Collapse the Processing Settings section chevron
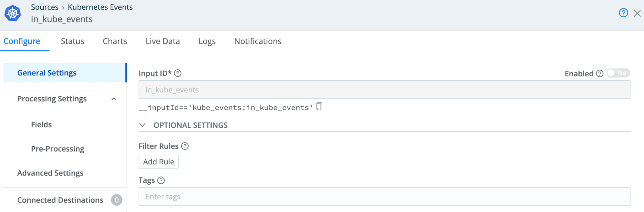 (114, 99)
